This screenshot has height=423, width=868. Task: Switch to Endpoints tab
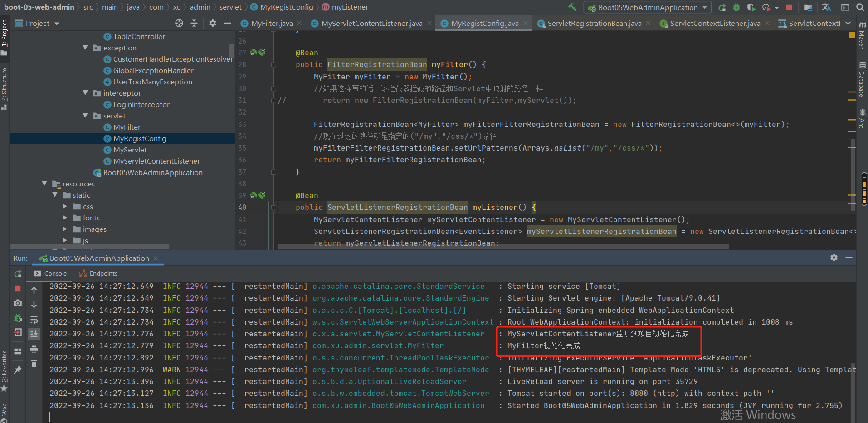tap(98, 273)
